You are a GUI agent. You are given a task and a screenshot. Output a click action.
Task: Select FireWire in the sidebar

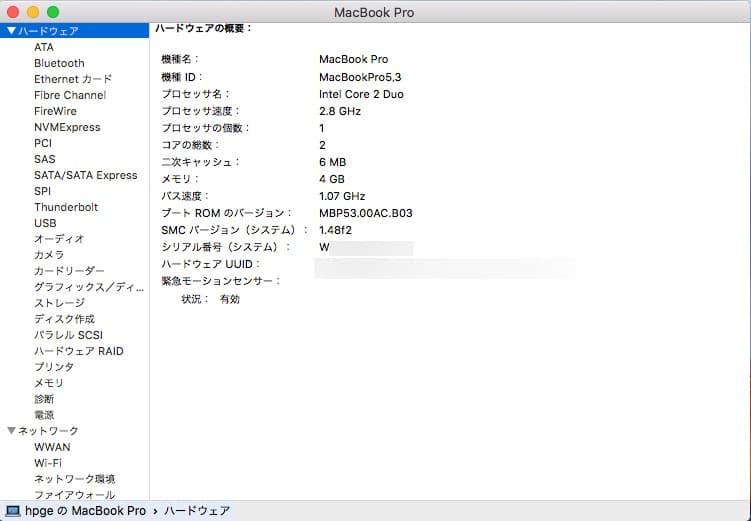(56, 111)
